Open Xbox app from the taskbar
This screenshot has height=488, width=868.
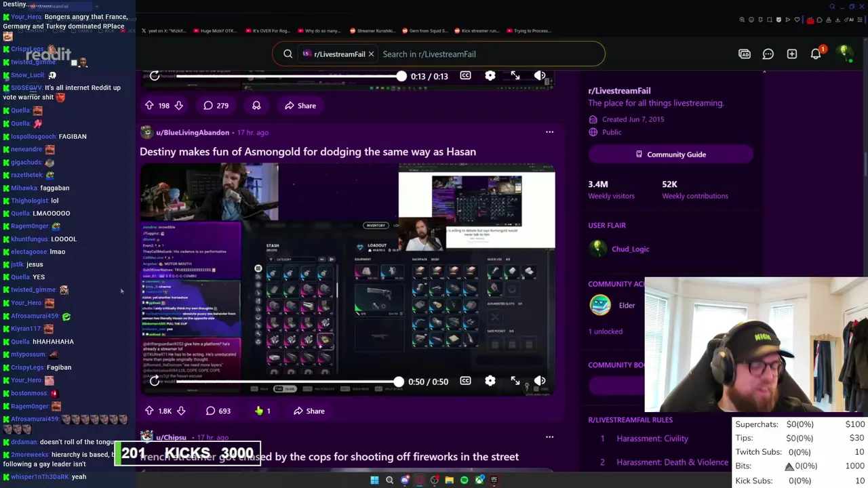click(479, 480)
